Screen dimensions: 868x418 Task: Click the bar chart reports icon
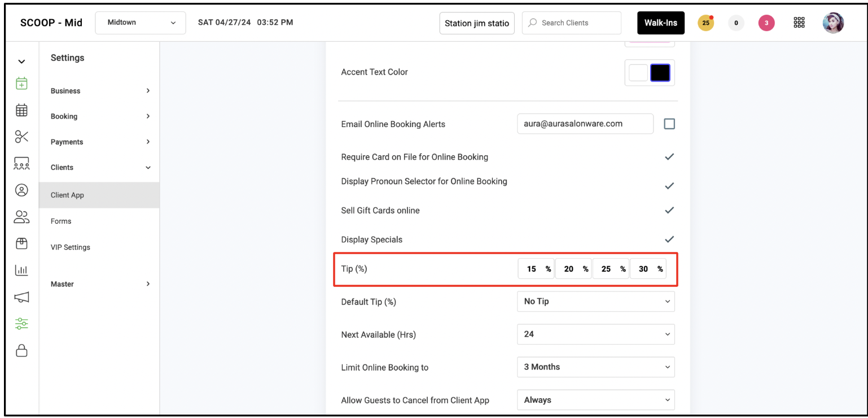coord(21,270)
